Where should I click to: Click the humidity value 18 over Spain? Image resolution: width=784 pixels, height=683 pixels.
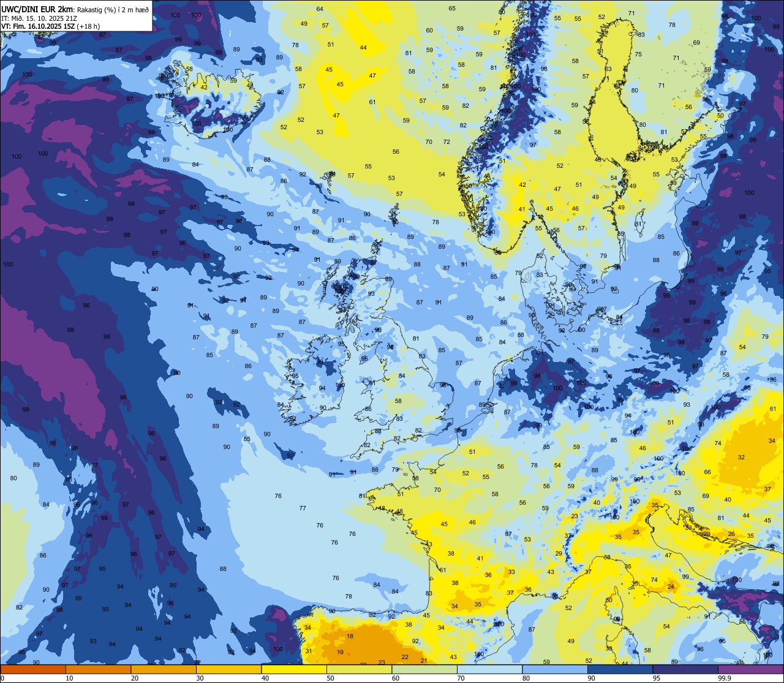click(350, 636)
